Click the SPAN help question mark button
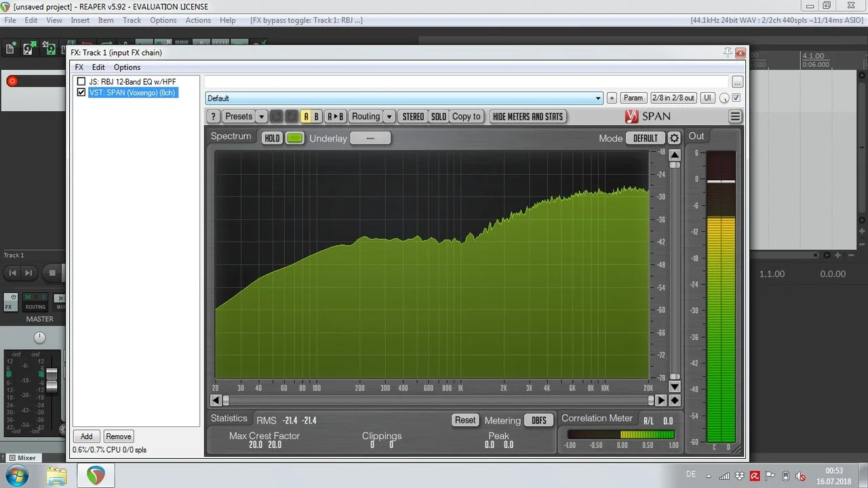 tap(214, 117)
